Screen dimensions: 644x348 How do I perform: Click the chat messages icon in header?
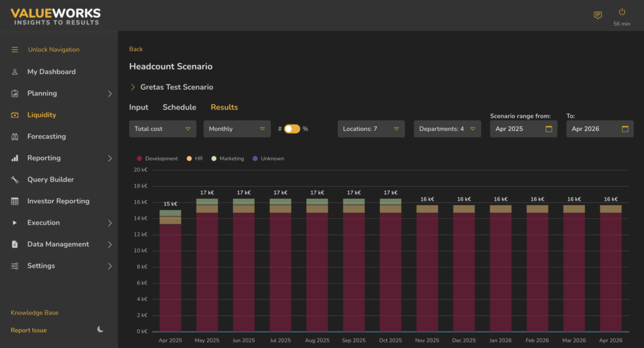pyautogui.click(x=597, y=15)
